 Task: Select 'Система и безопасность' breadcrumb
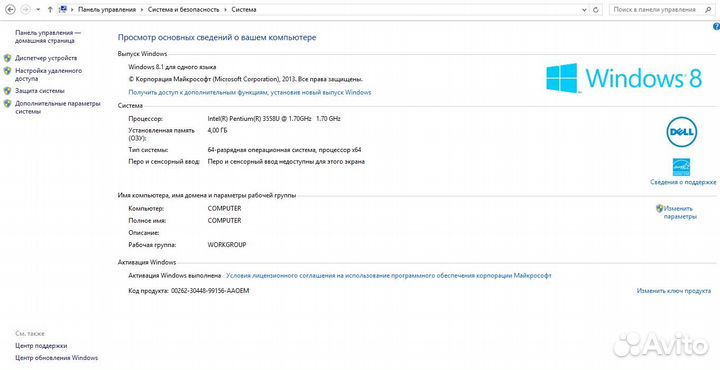click(x=184, y=10)
